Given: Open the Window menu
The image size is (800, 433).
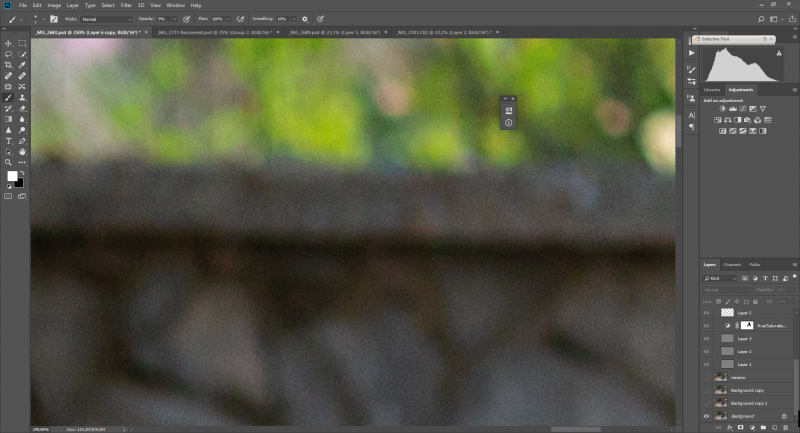Looking at the screenshot, I should click(176, 5).
